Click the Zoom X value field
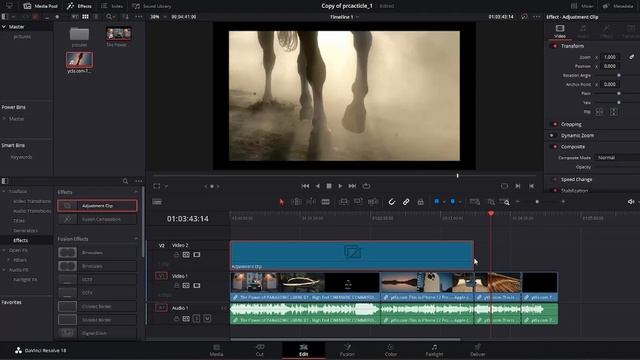640x360 pixels. (x=610, y=57)
